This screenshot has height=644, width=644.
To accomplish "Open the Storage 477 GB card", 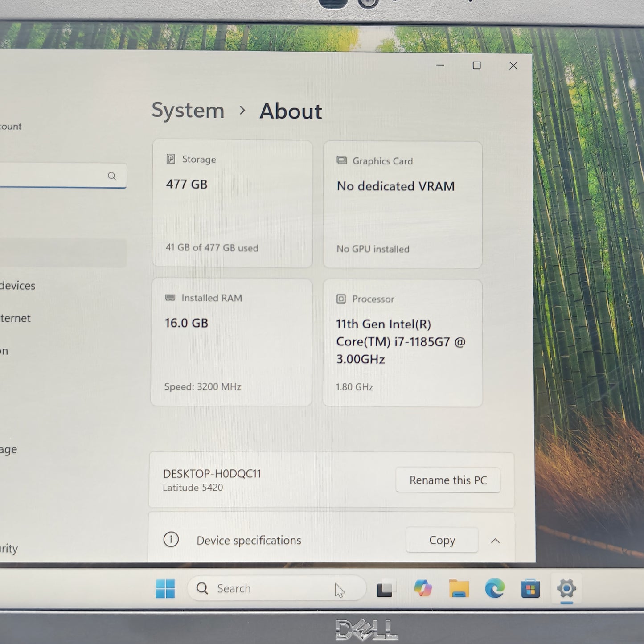I will click(232, 204).
